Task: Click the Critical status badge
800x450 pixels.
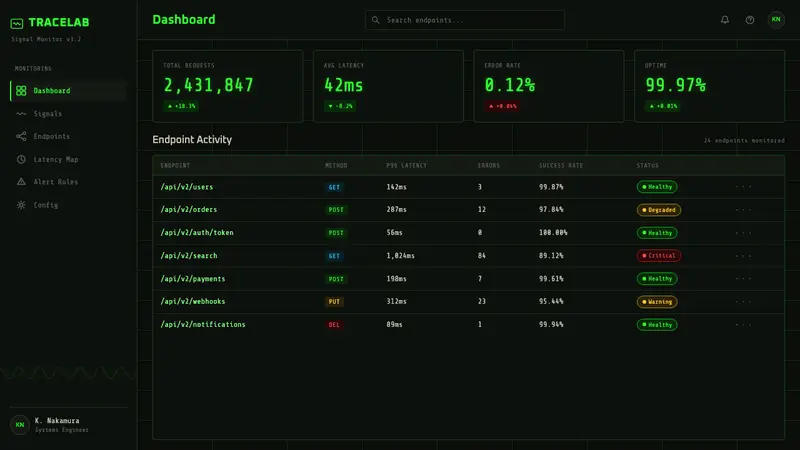Action: tap(659, 256)
